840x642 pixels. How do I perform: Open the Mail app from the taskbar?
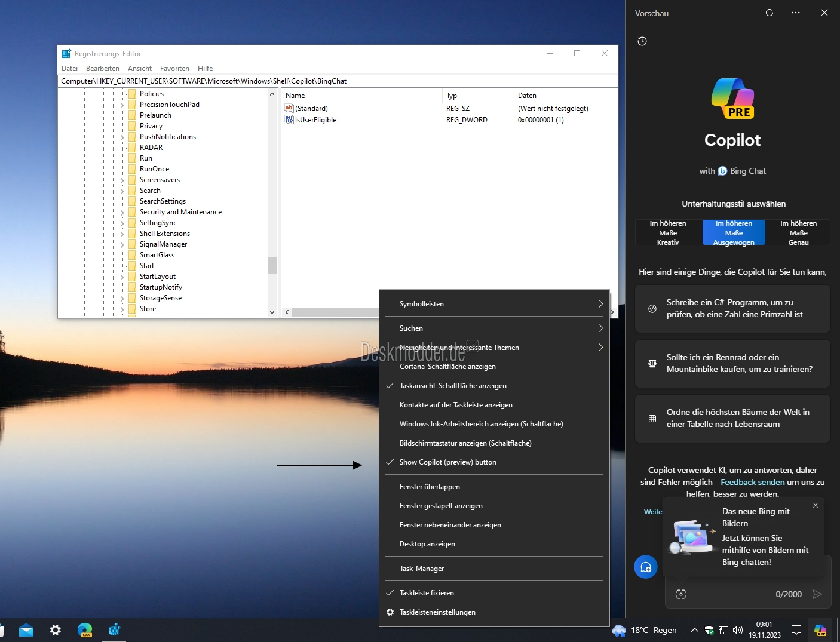pyautogui.click(x=26, y=630)
